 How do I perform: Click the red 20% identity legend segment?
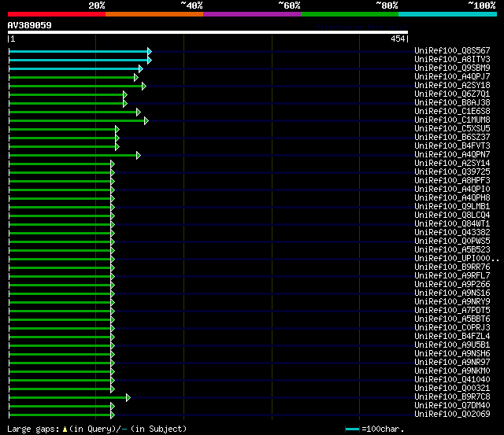57,14
